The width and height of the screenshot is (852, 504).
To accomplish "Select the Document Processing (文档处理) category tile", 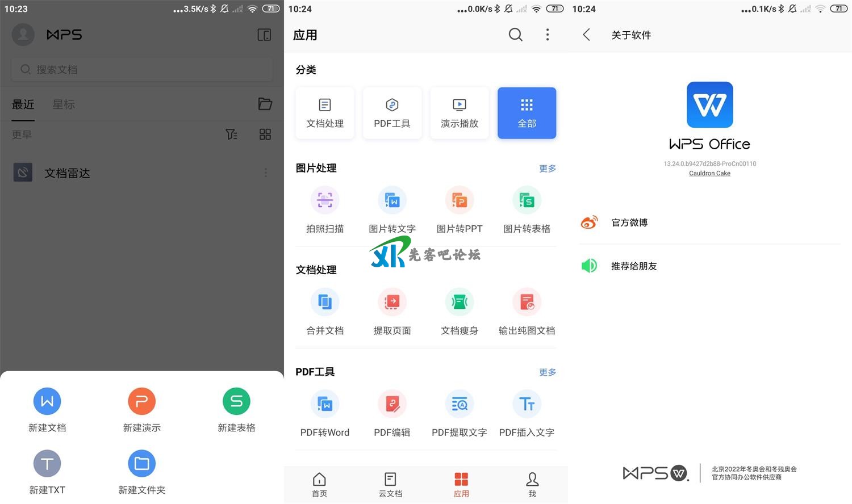I will pos(325,113).
